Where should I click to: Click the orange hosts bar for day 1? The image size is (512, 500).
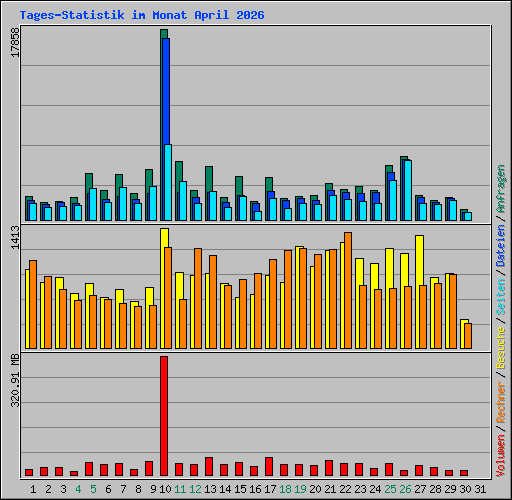click(x=33, y=304)
